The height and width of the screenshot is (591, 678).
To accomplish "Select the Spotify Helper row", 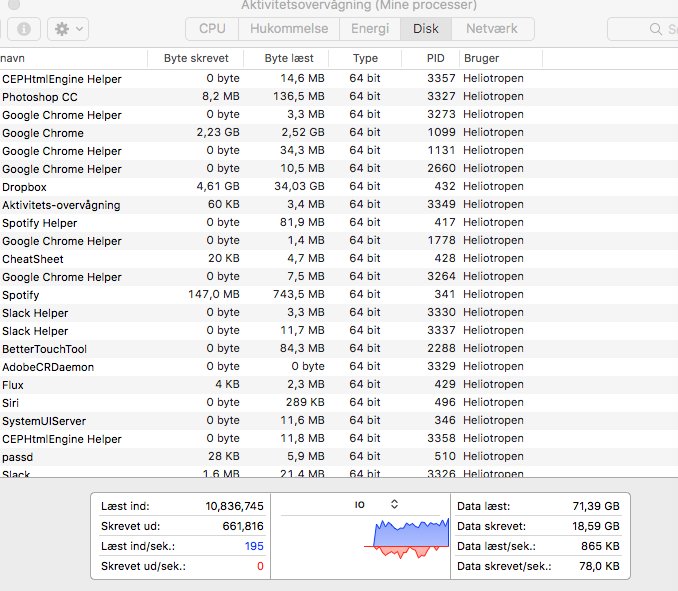I will tap(339, 223).
